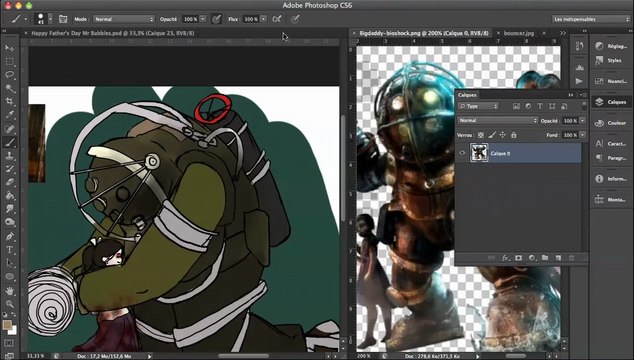
Task: Select the Rectangular Marquee tool
Action: tap(10, 61)
